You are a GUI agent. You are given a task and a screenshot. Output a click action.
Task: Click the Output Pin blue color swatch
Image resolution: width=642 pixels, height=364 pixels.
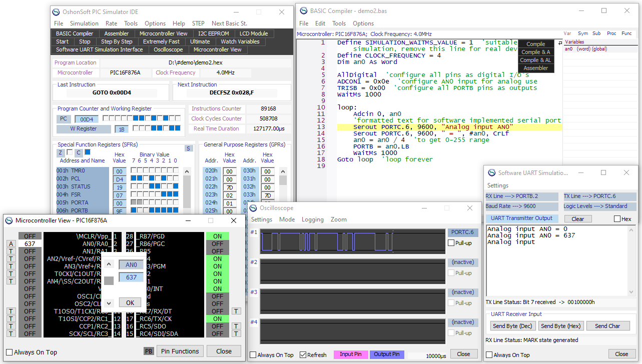tap(387, 354)
